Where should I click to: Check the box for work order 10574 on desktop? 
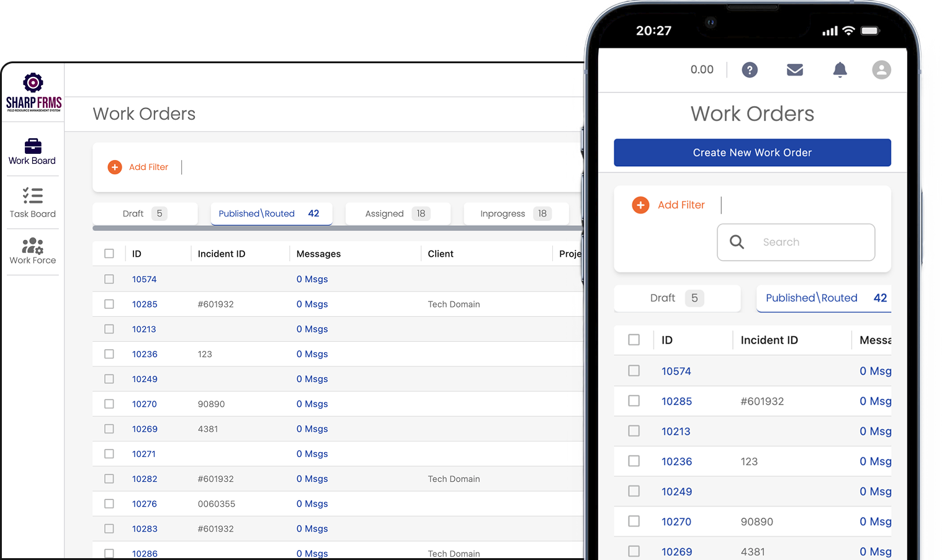[109, 279]
